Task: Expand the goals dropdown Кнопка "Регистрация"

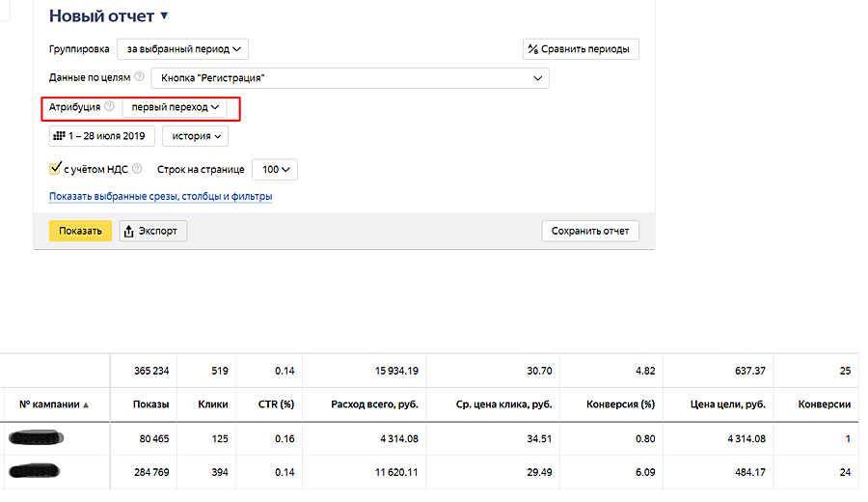Action: [x=350, y=78]
